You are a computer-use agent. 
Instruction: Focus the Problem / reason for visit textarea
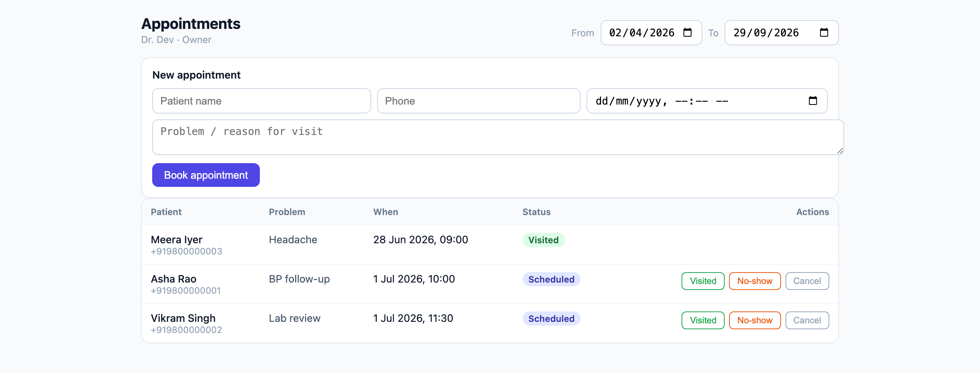pos(497,137)
